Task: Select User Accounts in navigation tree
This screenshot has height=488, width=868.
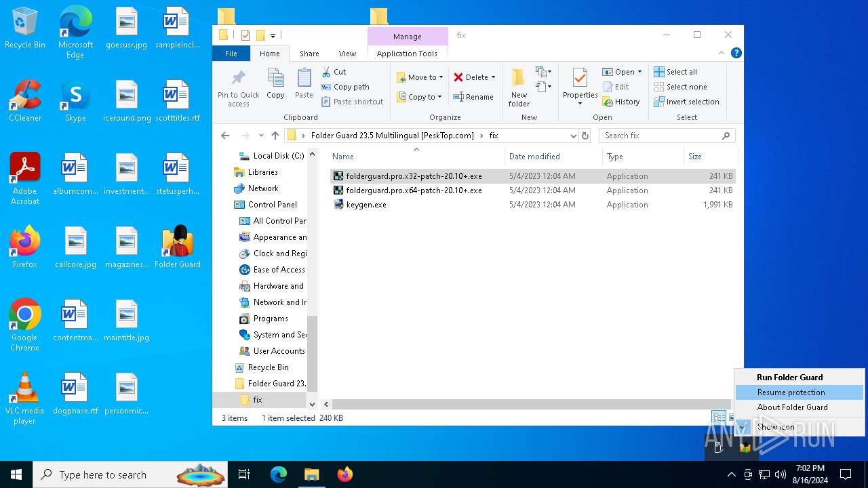Action: [x=272, y=351]
